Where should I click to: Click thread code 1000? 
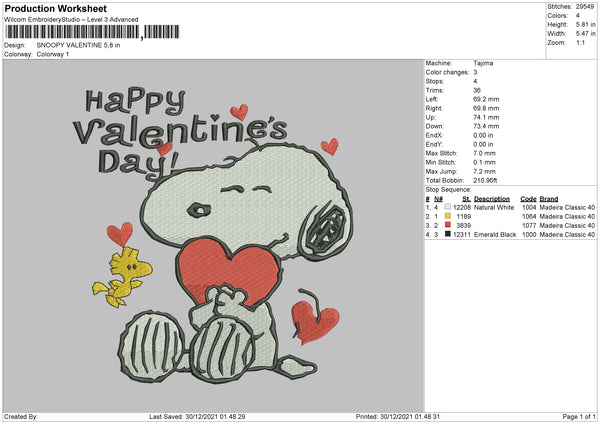[x=529, y=235]
